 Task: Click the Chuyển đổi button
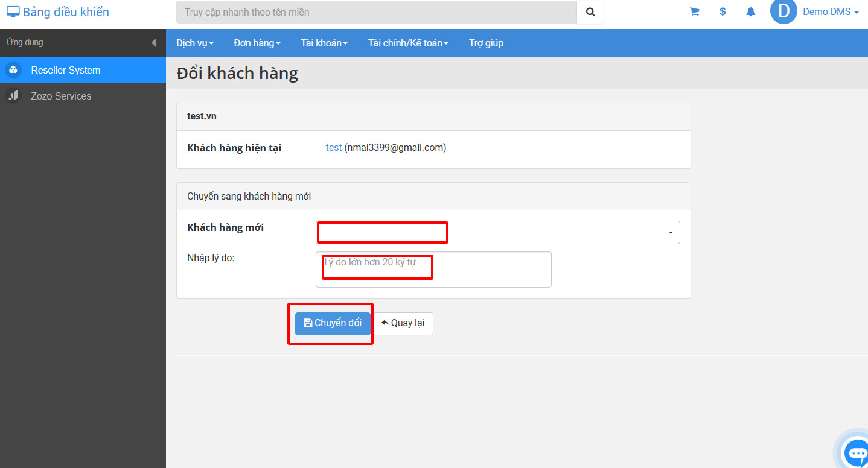point(333,323)
